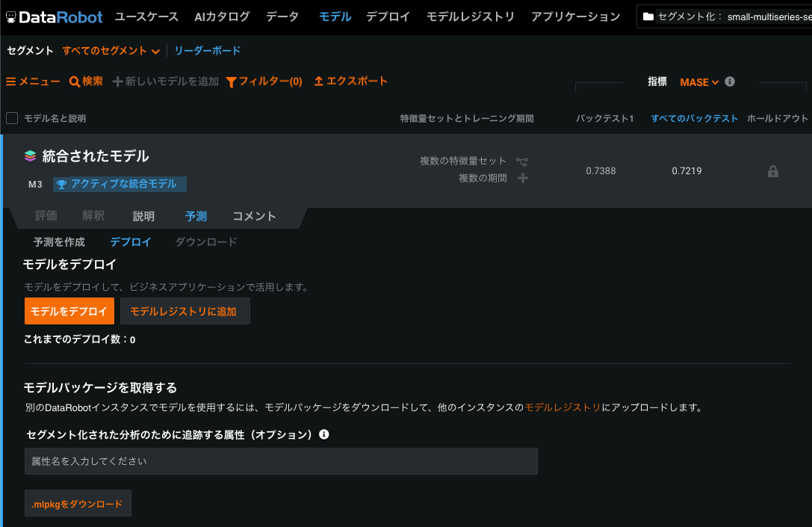The height and width of the screenshot is (527, 812).
Task: Click the MASE metric info icon
Action: tap(730, 81)
